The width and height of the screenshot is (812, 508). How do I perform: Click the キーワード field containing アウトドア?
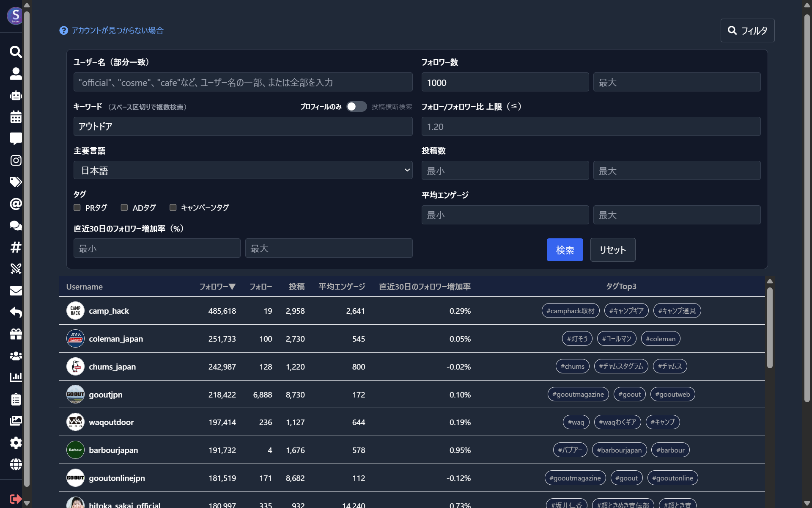[x=243, y=127]
